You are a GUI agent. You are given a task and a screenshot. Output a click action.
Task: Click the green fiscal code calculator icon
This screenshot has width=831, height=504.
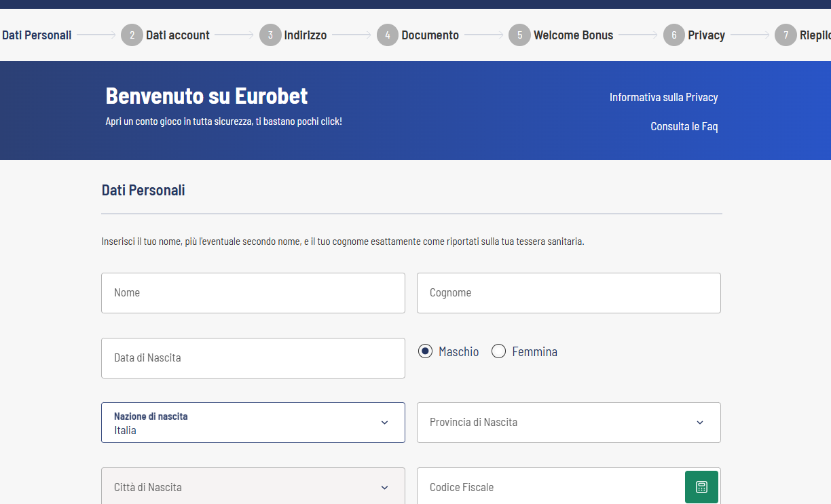point(701,487)
